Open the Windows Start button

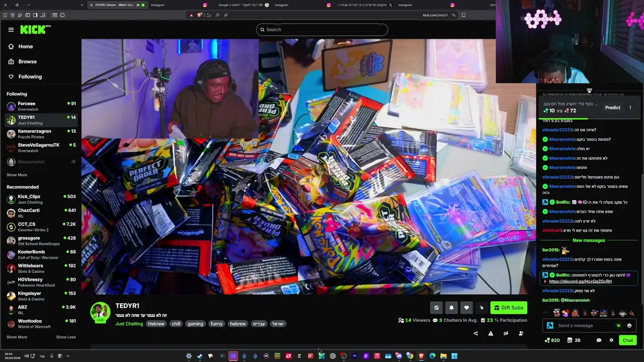[x=454, y=356]
